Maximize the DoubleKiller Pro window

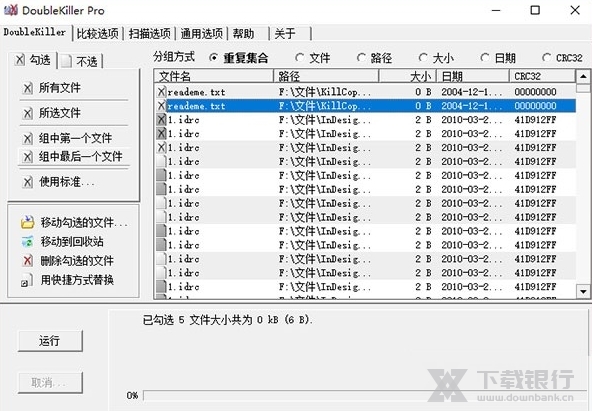coord(535,10)
